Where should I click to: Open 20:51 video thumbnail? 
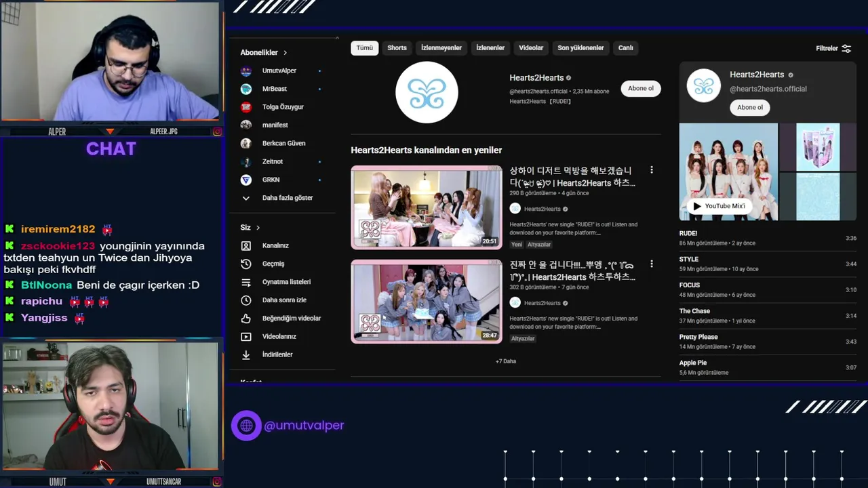click(427, 207)
